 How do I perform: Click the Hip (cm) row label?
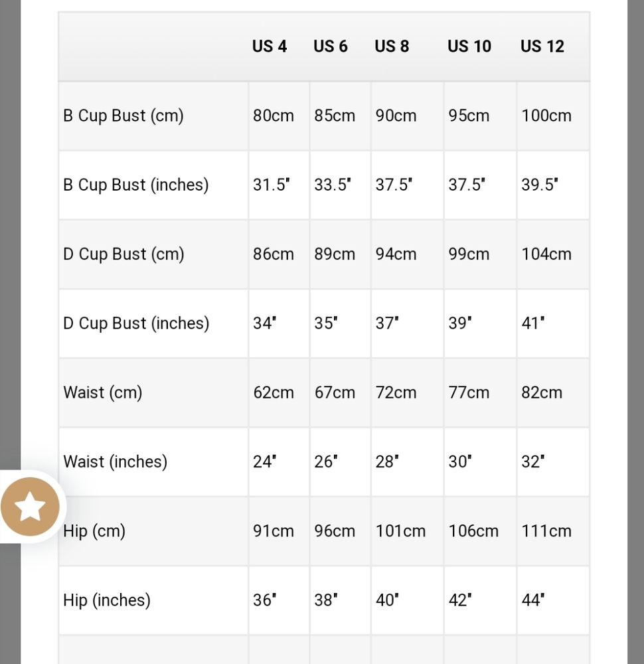(94, 531)
